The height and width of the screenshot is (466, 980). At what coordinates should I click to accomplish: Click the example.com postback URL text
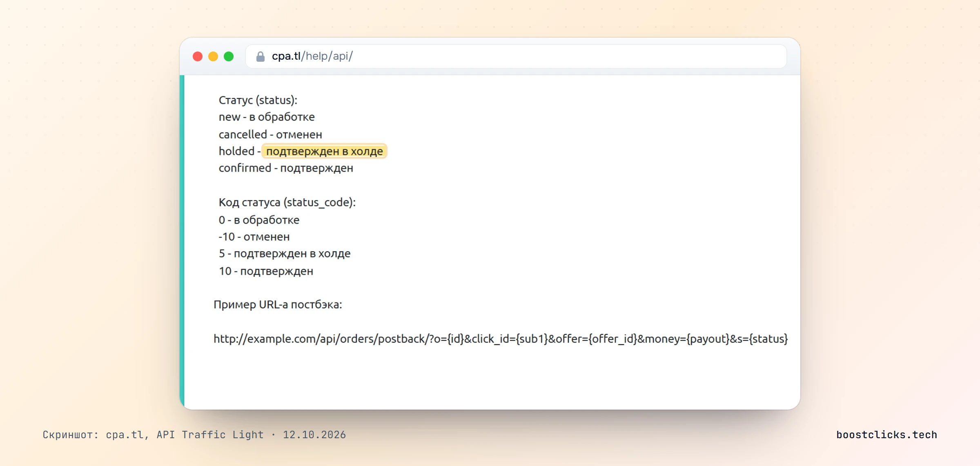tap(501, 339)
